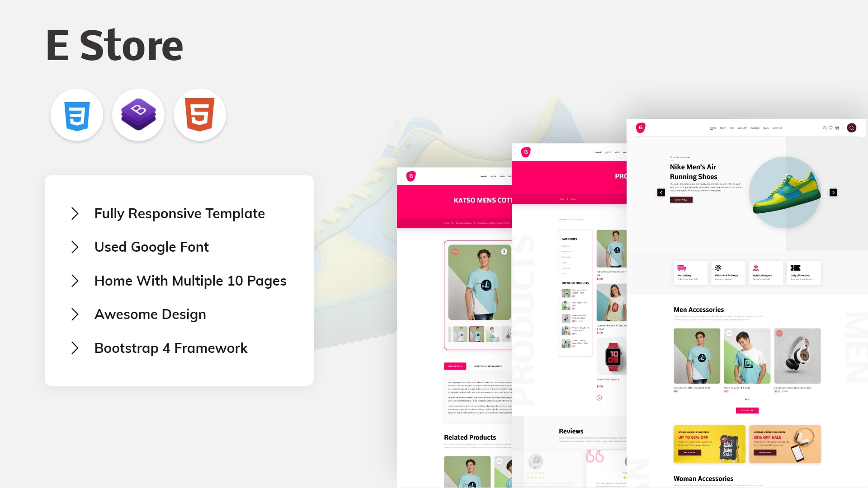Expand the Bootstrap 4 Framework feature
The height and width of the screenshot is (488, 868).
tap(75, 347)
